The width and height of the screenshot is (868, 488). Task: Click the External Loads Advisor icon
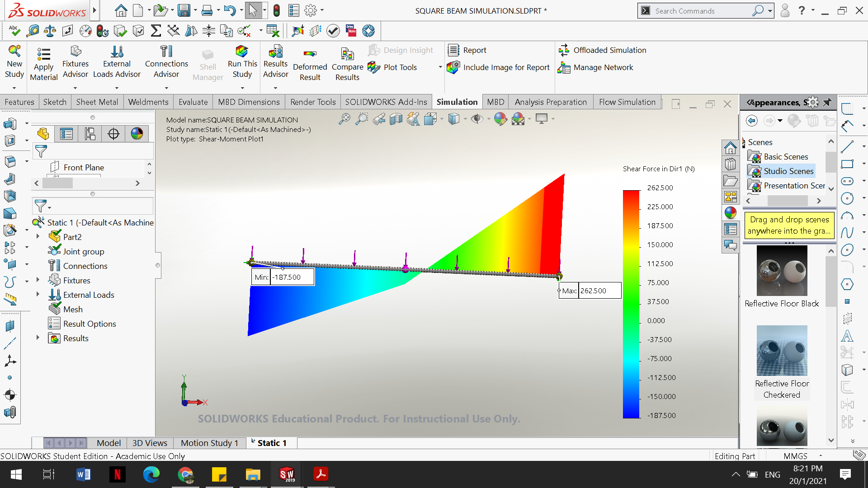point(117,52)
